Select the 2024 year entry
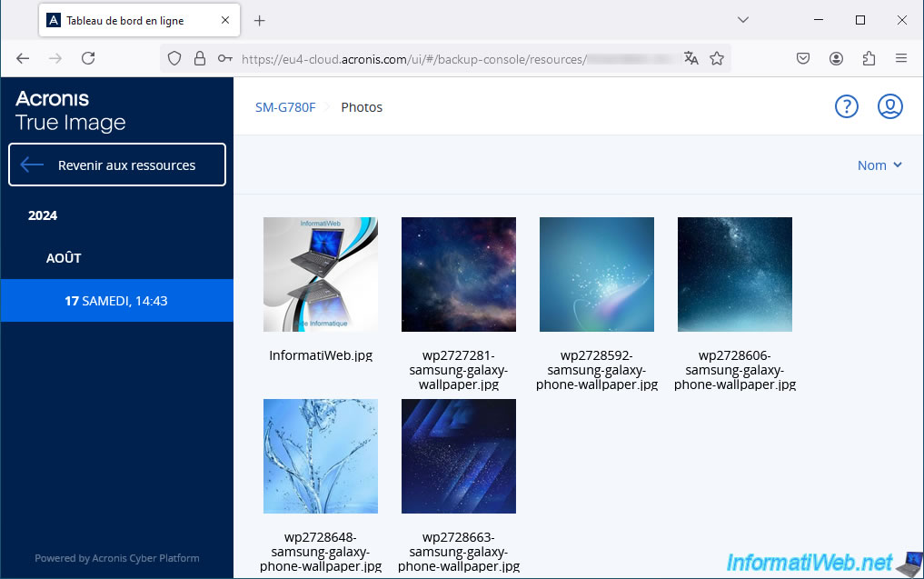Viewport: 924px width, 579px height. click(x=43, y=215)
